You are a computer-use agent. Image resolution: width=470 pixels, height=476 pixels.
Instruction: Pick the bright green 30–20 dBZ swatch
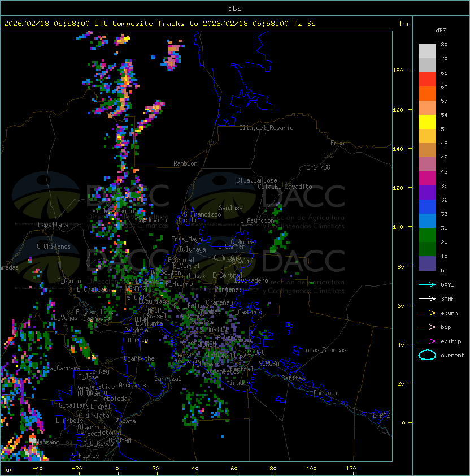427,235
